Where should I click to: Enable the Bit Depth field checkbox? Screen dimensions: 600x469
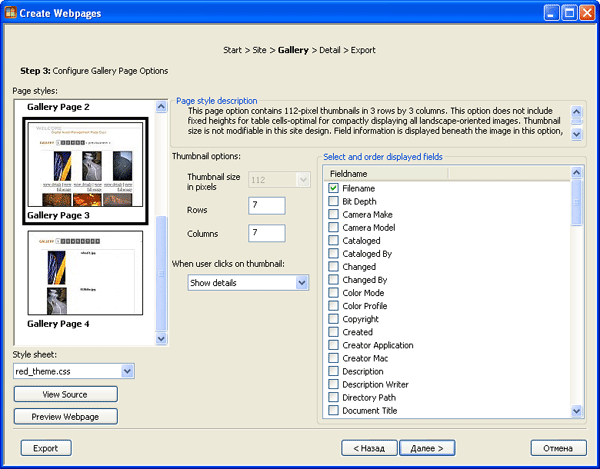[x=333, y=201]
